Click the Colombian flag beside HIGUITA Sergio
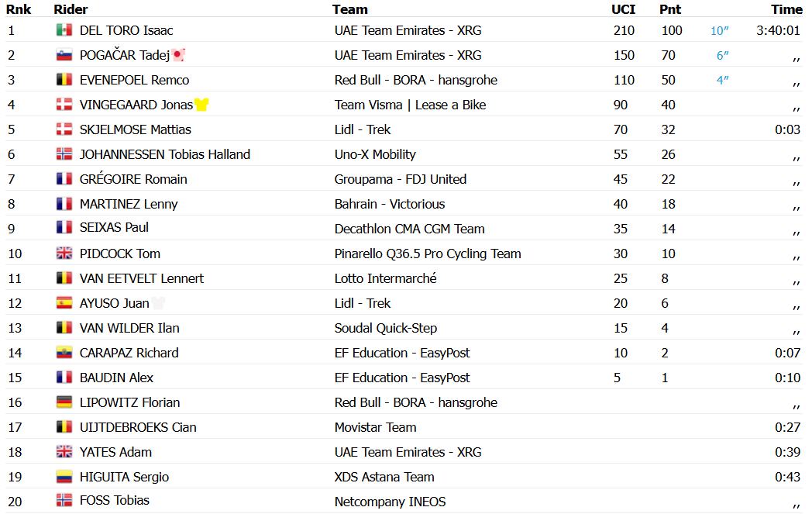Viewport: 812px width, 514px height. click(64, 477)
